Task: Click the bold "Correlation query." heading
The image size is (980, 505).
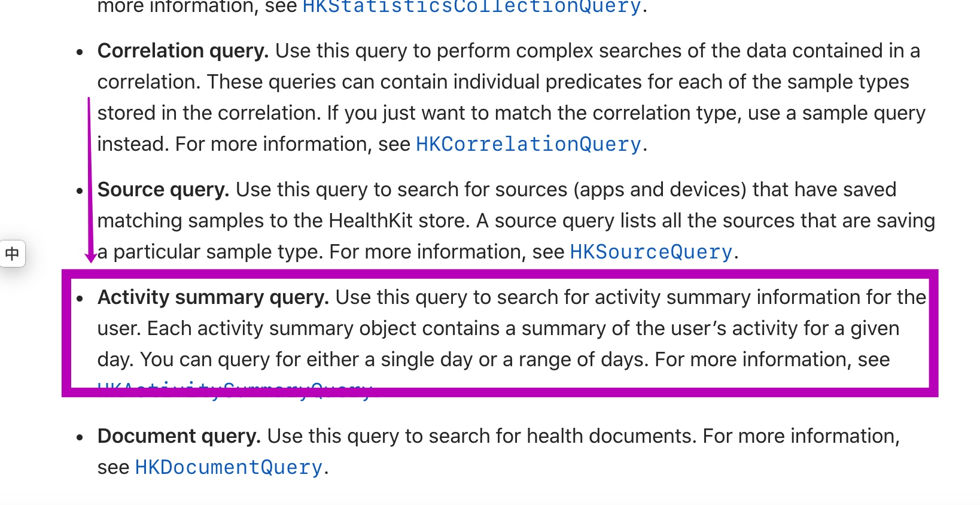Action: tap(182, 51)
